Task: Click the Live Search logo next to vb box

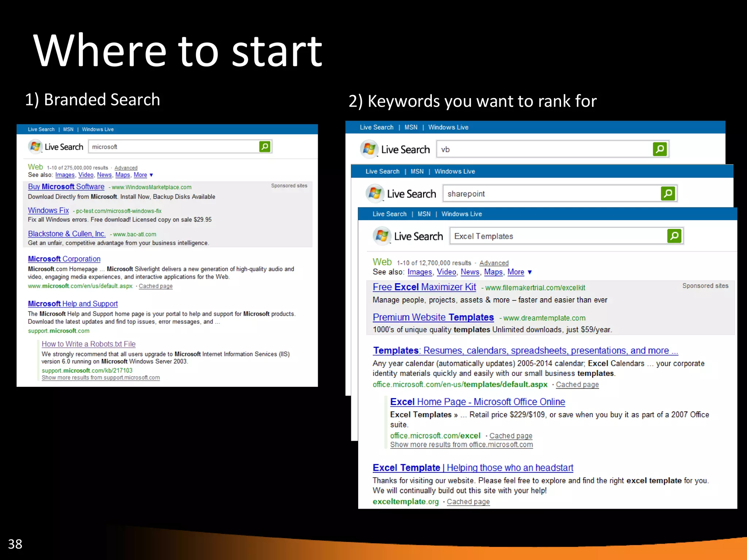Action: point(395,149)
